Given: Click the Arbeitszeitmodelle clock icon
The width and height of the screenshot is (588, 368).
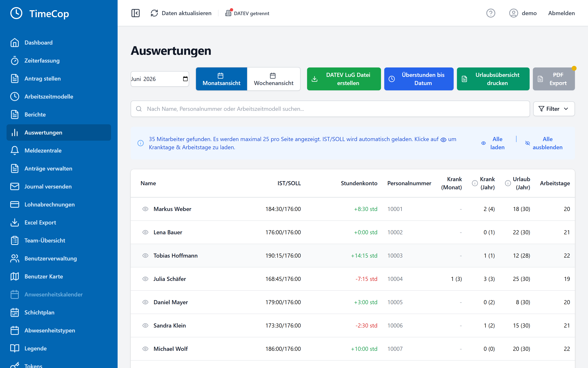Looking at the screenshot, I should pos(14,97).
